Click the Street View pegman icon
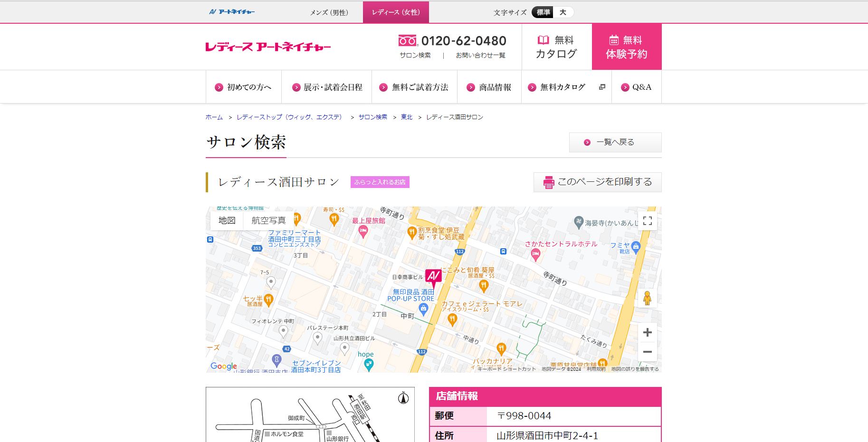Image resolution: width=868 pixels, height=442 pixels. coord(647,298)
